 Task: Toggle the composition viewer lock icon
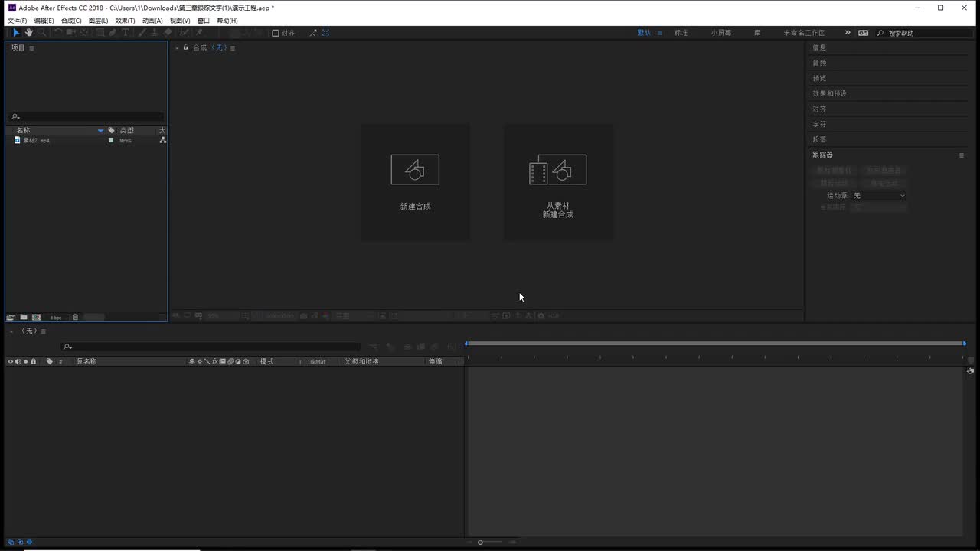185,47
